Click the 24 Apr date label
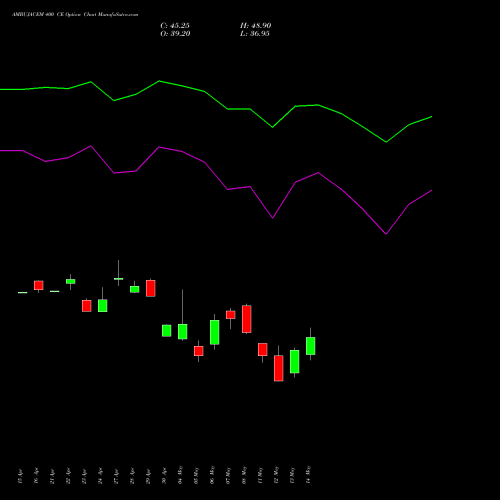 tap(100, 476)
